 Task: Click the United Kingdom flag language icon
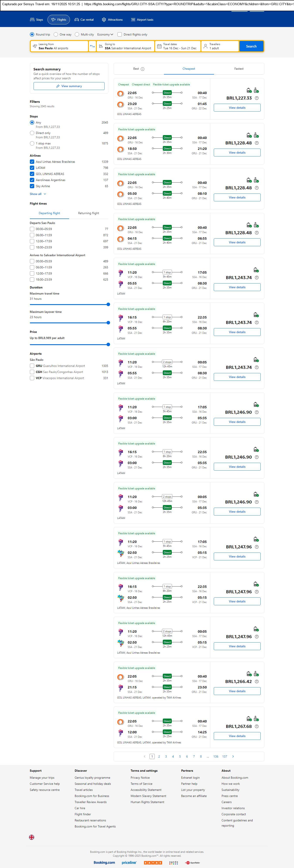pos(32,837)
